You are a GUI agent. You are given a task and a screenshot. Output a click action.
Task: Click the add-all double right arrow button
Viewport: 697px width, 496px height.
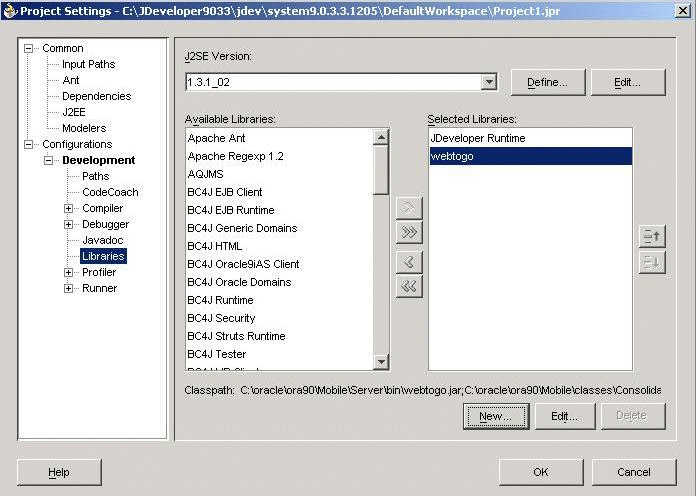[x=409, y=232]
